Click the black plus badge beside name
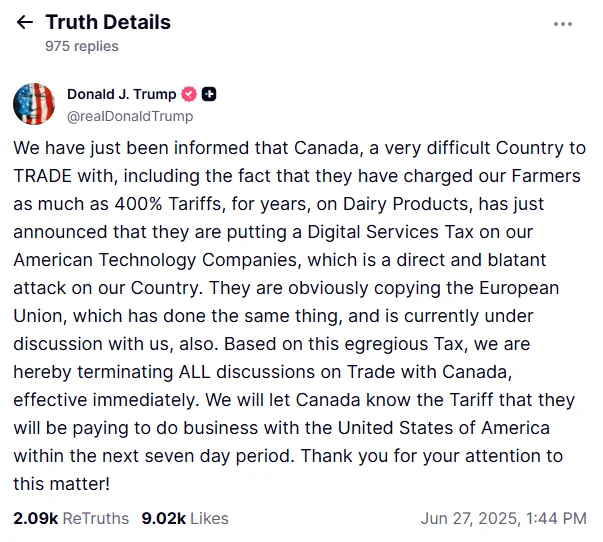 coord(209,94)
